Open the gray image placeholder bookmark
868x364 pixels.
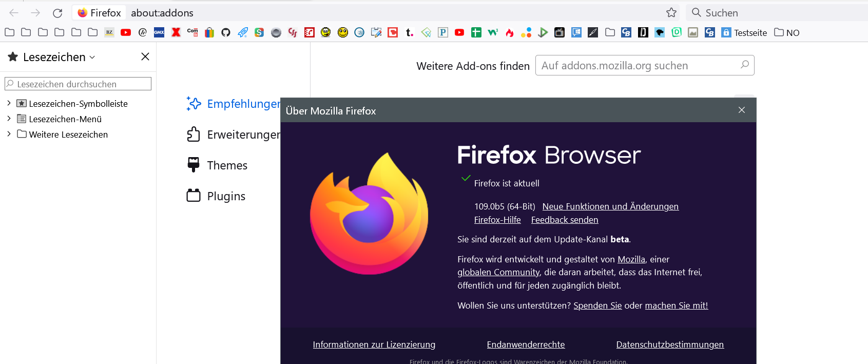click(x=693, y=32)
